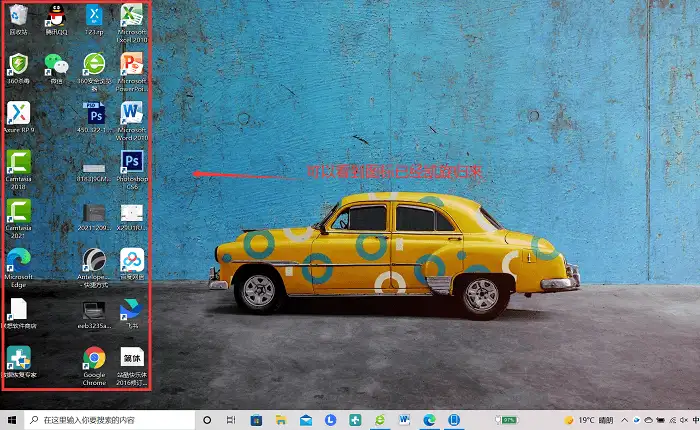Select the Microsoft PowerPoint shortcut icon
700x430 pixels.
pos(132,72)
